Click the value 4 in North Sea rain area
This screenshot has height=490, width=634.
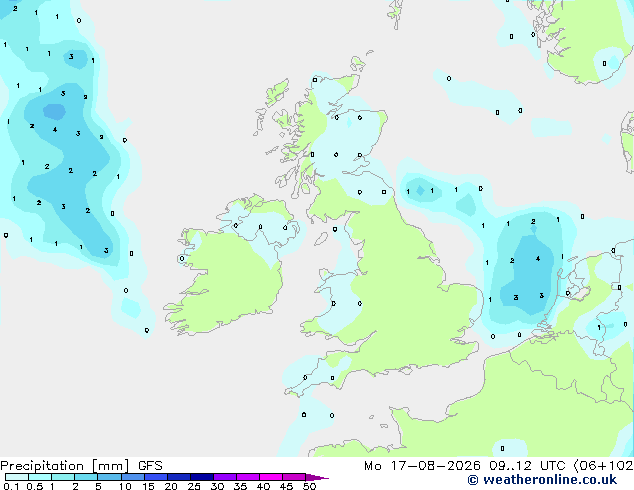coord(538,258)
